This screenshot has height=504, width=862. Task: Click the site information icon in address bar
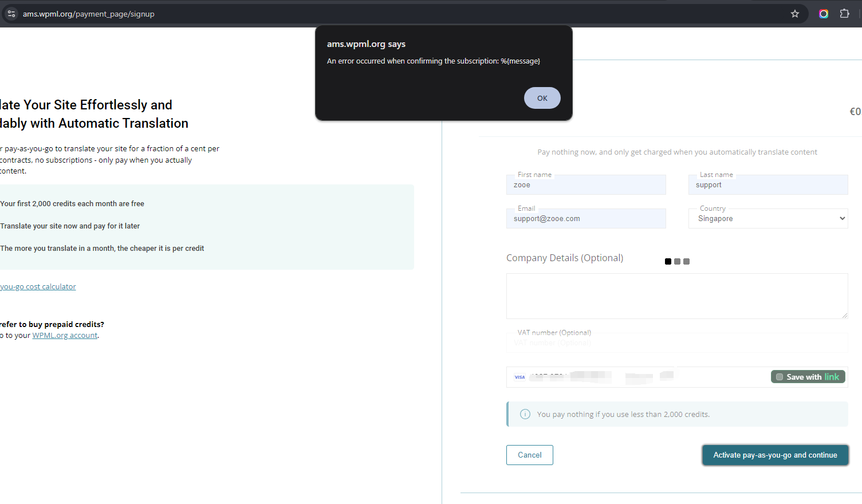coord(11,14)
